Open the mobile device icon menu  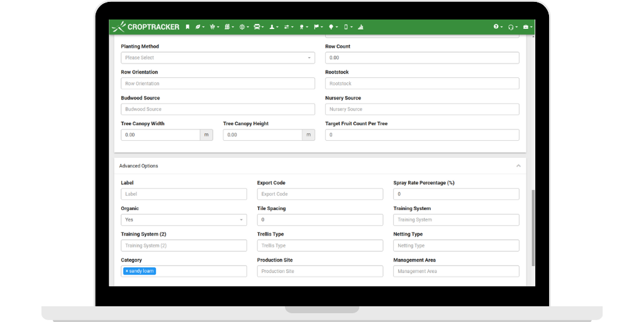pos(347,27)
